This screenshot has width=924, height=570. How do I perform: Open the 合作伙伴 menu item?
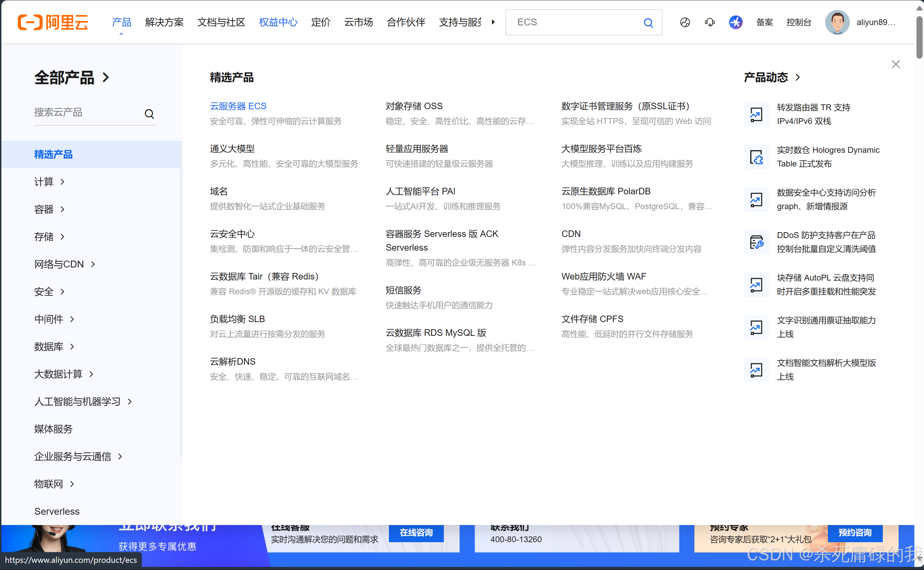tap(406, 22)
